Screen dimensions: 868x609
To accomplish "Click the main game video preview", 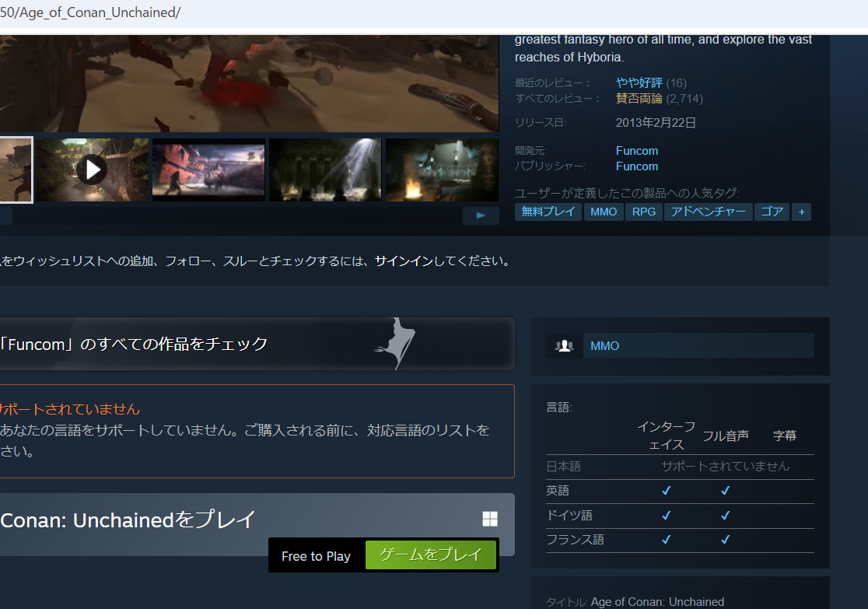I will coord(249,83).
